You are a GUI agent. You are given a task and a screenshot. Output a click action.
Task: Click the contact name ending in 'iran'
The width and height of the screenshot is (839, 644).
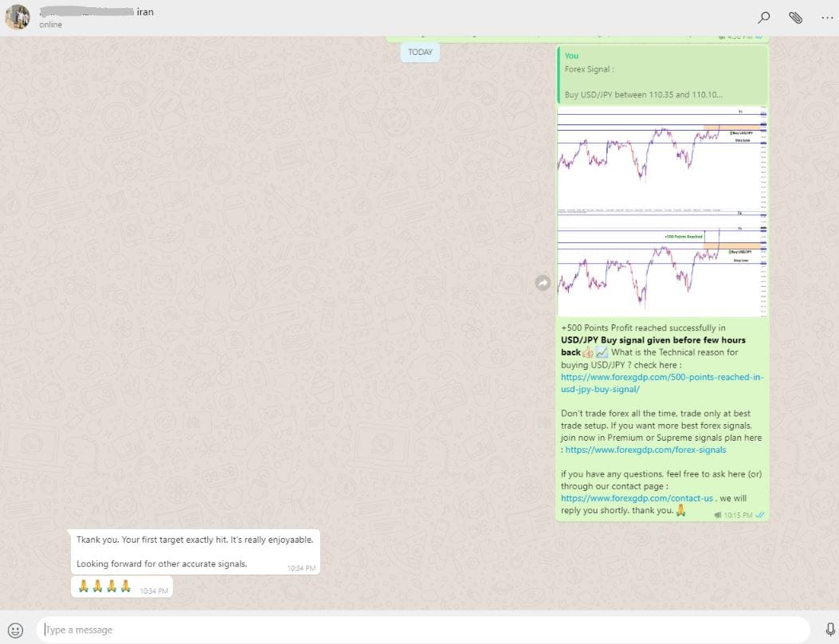[97, 12]
